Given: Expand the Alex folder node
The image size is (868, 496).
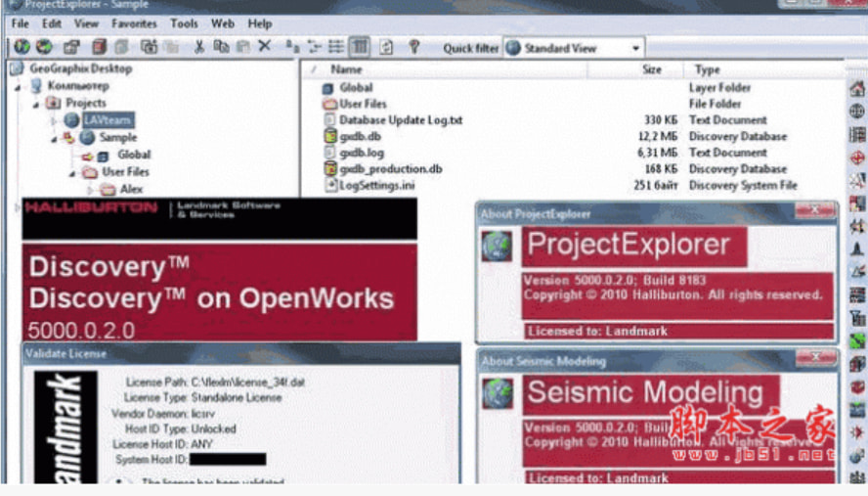Looking at the screenshot, I should point(89,189).
